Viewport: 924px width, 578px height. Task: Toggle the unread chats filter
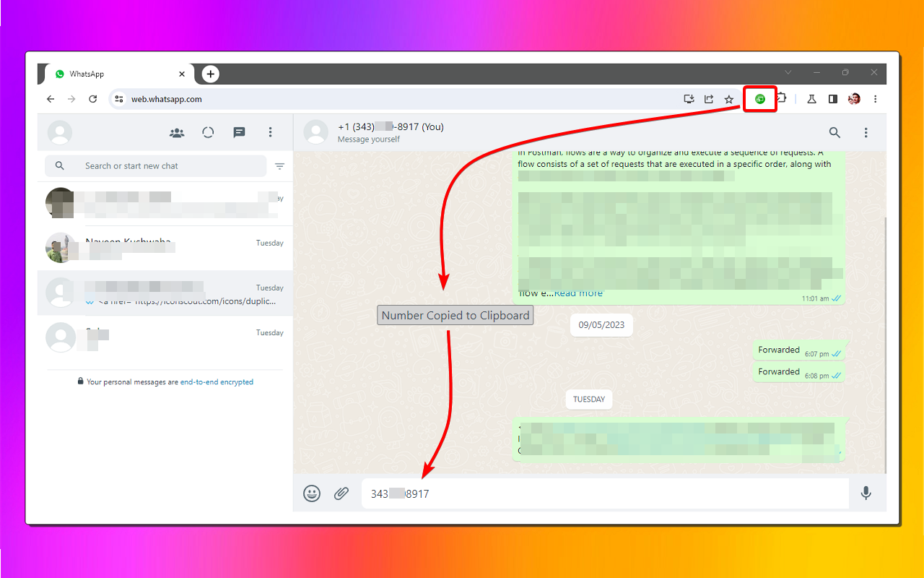click(x=280, y=166)
